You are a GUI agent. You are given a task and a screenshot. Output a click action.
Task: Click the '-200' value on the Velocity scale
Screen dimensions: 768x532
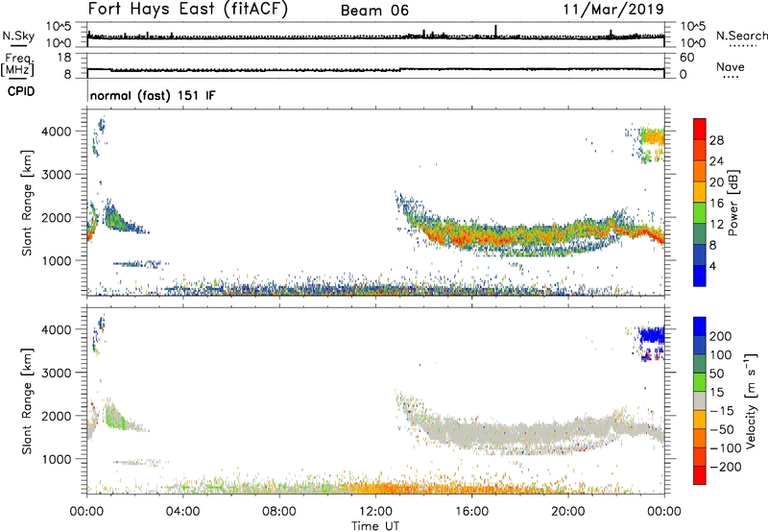coord(726,467)
